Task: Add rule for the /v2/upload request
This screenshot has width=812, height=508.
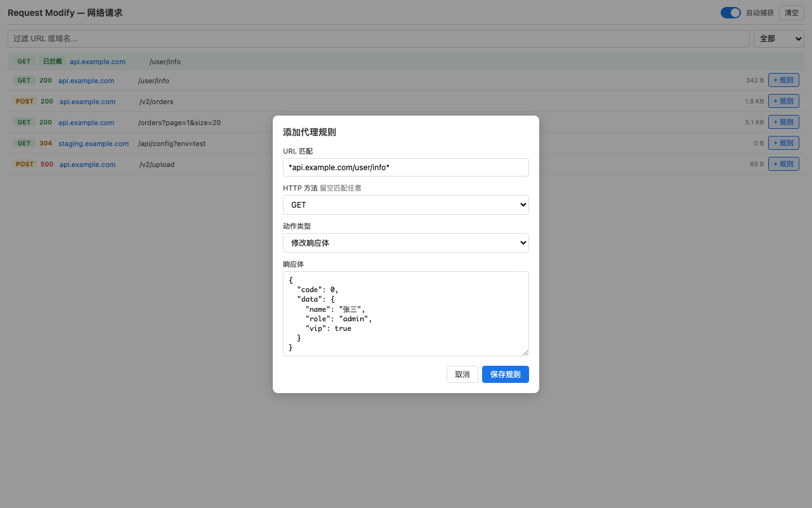Action: tap(783, 164)
